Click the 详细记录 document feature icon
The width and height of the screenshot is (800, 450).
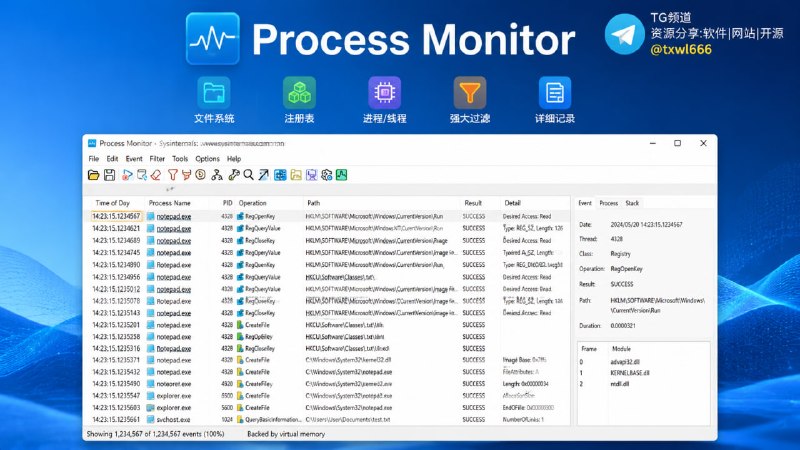pyautogui.click(x=555, y=93)
